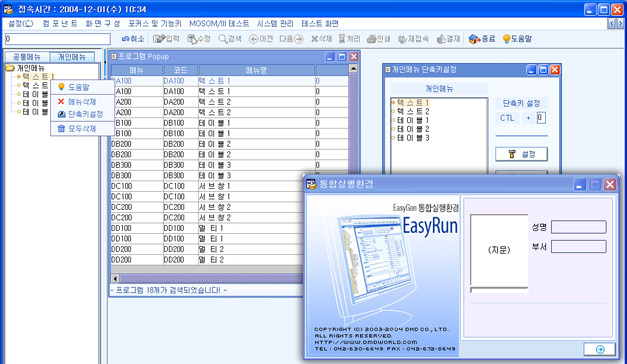Click the input box left of the toolbar
627x364 pixels.
tap(58, 39)
